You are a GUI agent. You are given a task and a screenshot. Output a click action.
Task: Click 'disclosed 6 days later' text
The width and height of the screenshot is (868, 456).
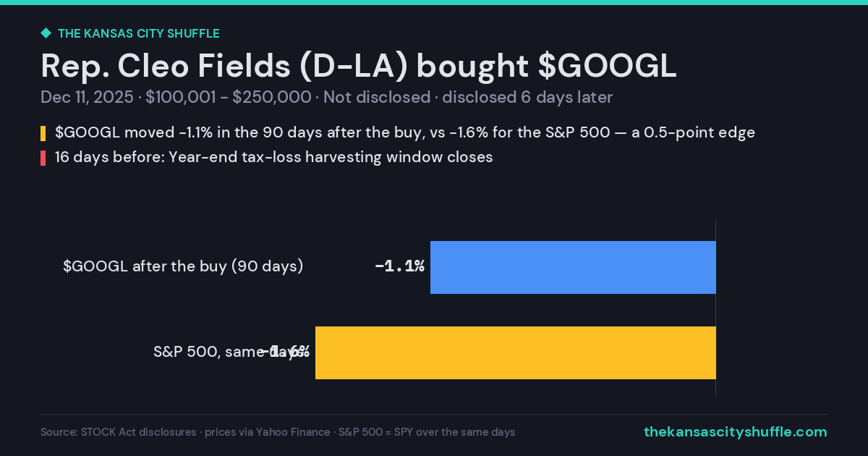pos(527,98)
